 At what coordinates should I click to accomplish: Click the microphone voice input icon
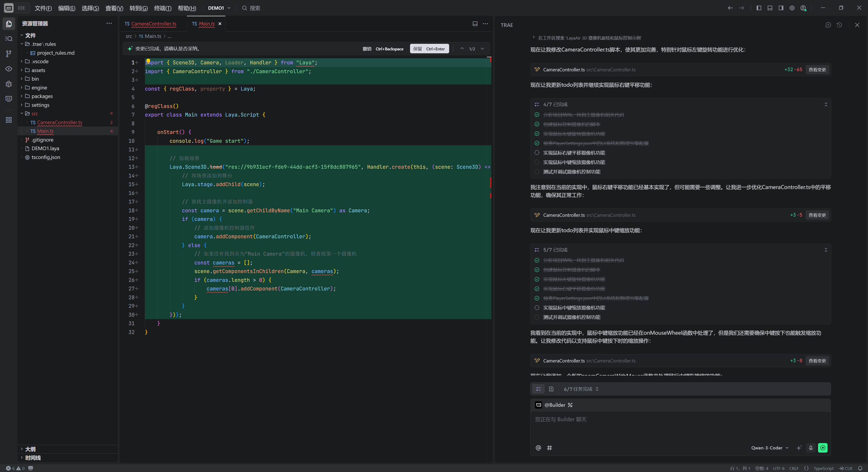point(811,448)
